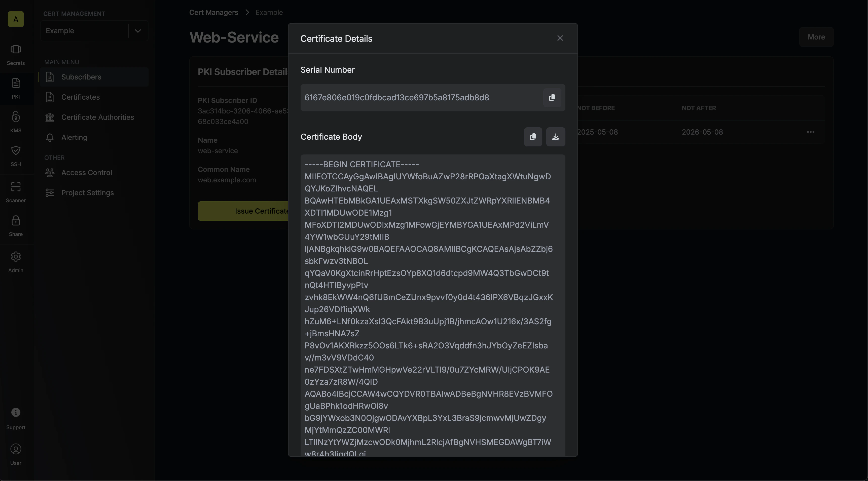
Task: Click the NOT AFTER column header
Action: pos(699,108)
